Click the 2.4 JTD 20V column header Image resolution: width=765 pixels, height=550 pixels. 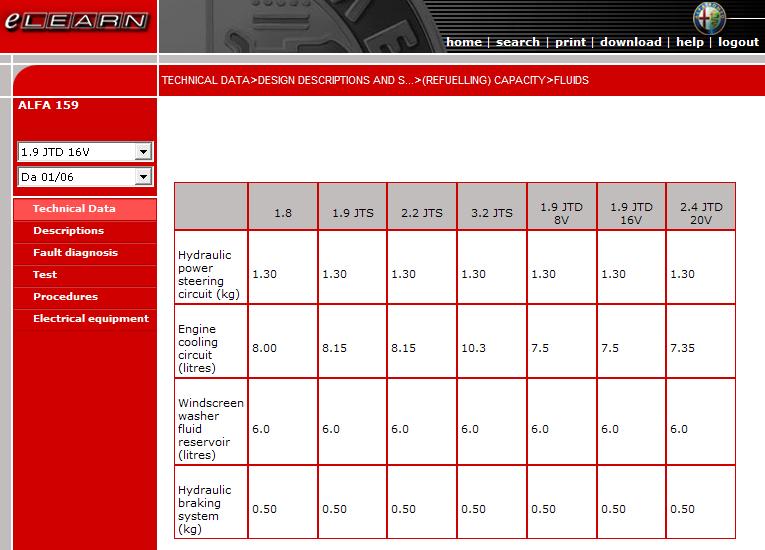(701, 206)
